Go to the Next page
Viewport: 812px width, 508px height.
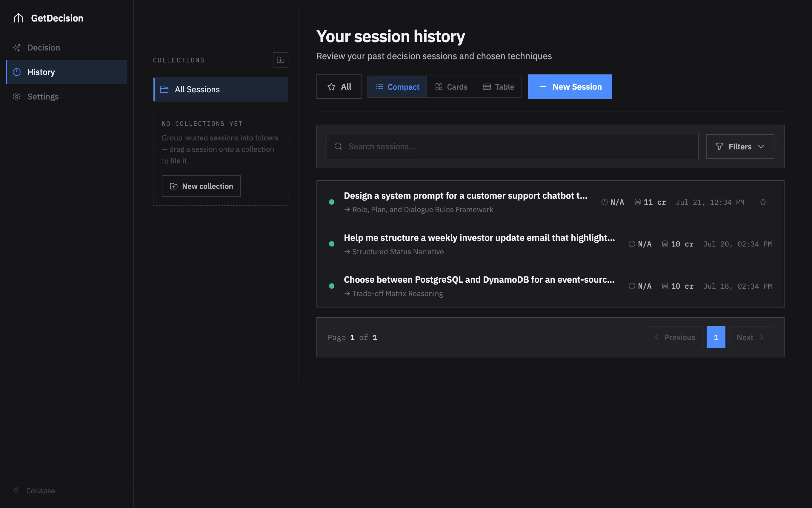(751, 337)
